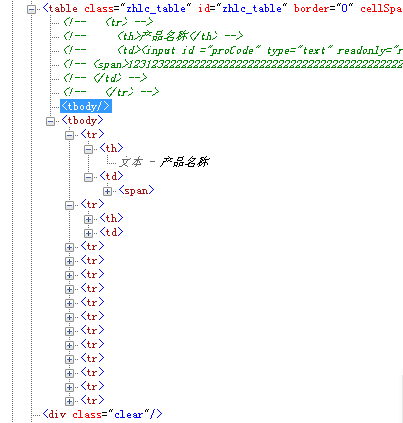Select the comment <!-- </td> -->
The height and width of the screenshot is (423, 403).
tap(105, 78)
